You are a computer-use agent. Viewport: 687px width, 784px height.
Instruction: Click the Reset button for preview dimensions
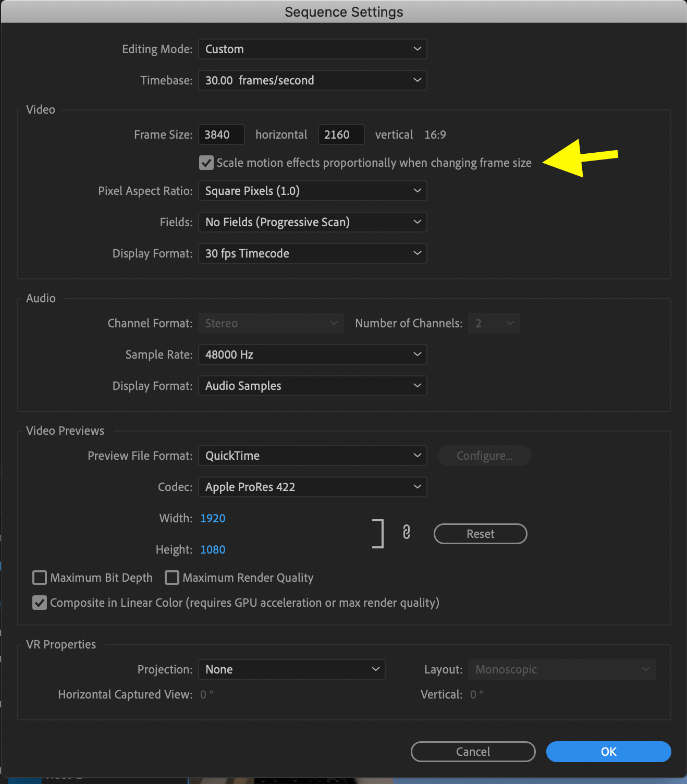[480, 533]
